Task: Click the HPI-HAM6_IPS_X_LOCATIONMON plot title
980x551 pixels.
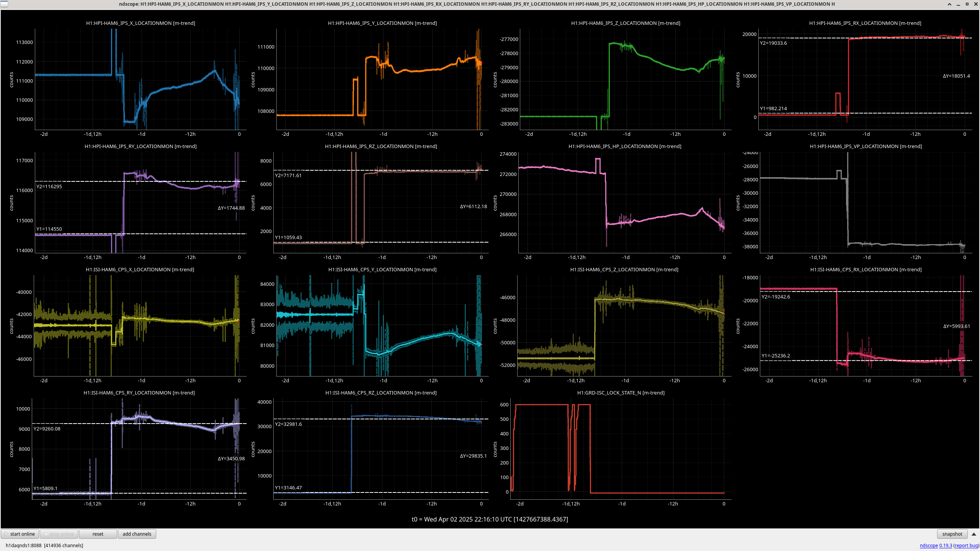Action: pos(140,23)
